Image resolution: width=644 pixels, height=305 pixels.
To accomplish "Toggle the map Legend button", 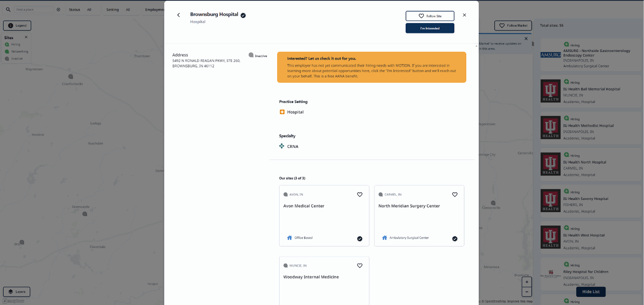I will (x=17, y=25).
